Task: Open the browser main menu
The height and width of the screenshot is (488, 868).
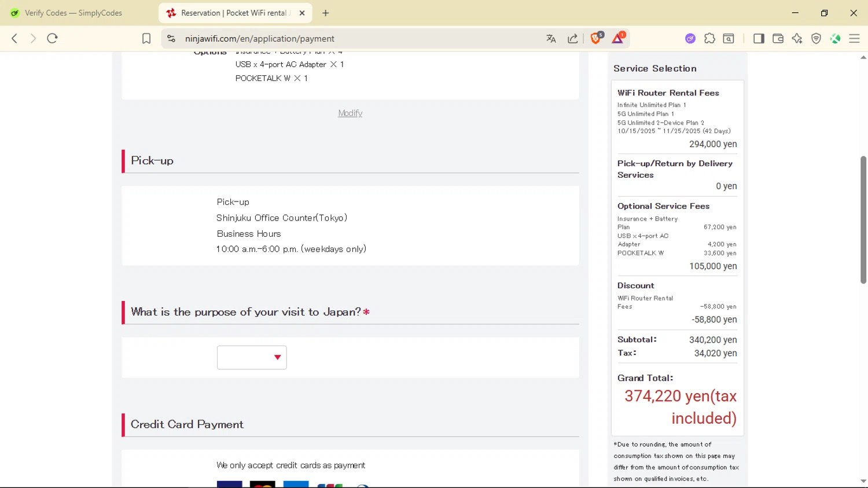Action: click(855, 39)
